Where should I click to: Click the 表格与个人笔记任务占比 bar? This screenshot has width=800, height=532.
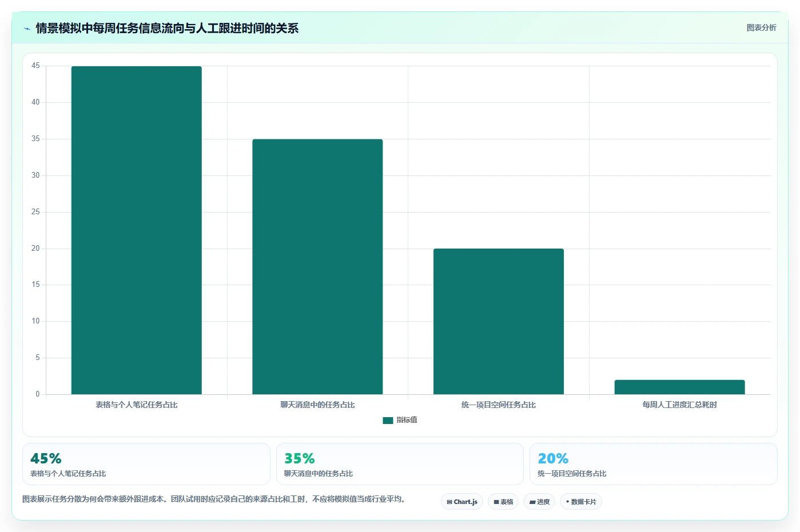click(x=137, y=230)
